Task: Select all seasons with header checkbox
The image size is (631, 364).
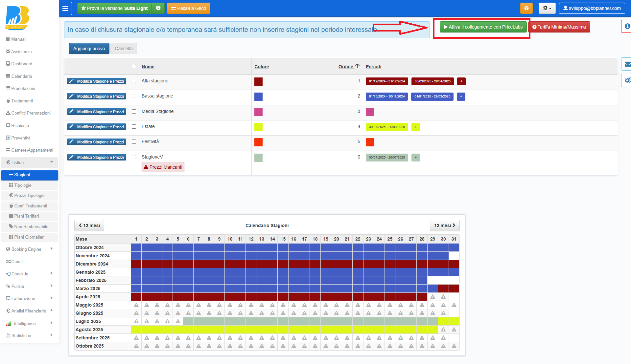Action: (134, 66)
